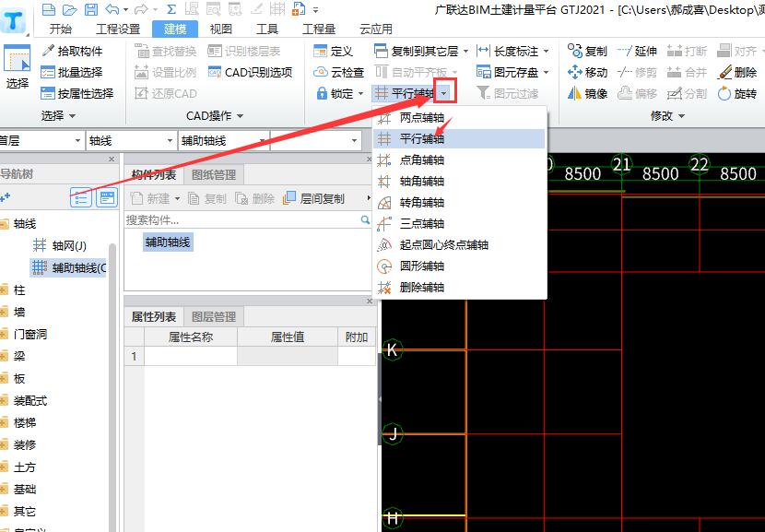Screen dimensions: 765x532
Task: Click the 按属性选择 tool
Action: (x=77, y=93)
